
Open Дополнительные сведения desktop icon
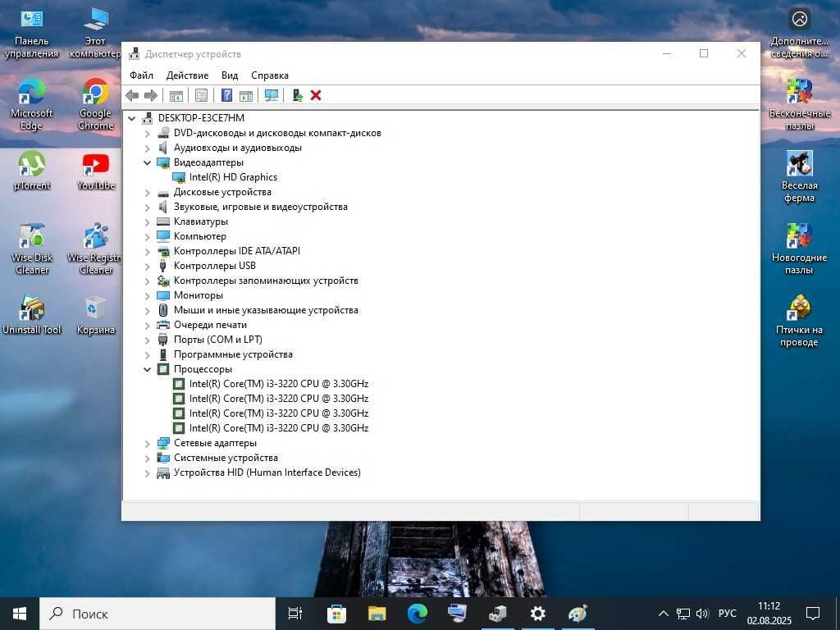coord(799,32)
